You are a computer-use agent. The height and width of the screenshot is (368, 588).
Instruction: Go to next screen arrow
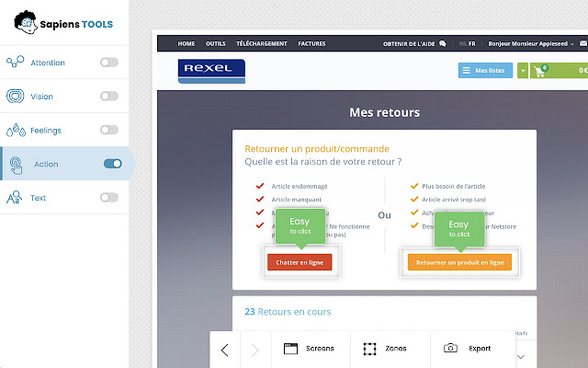click(255, 350)
